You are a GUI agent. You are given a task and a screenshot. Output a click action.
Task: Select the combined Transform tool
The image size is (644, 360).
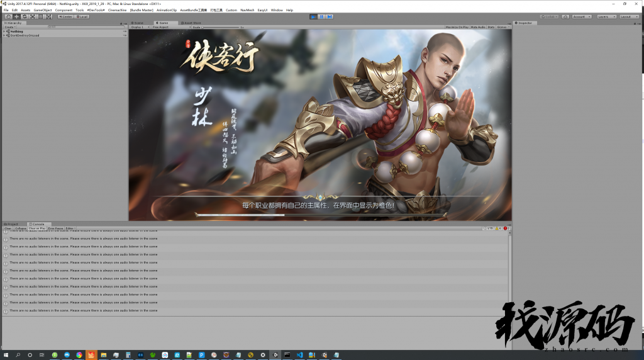(x=49, y=16)
